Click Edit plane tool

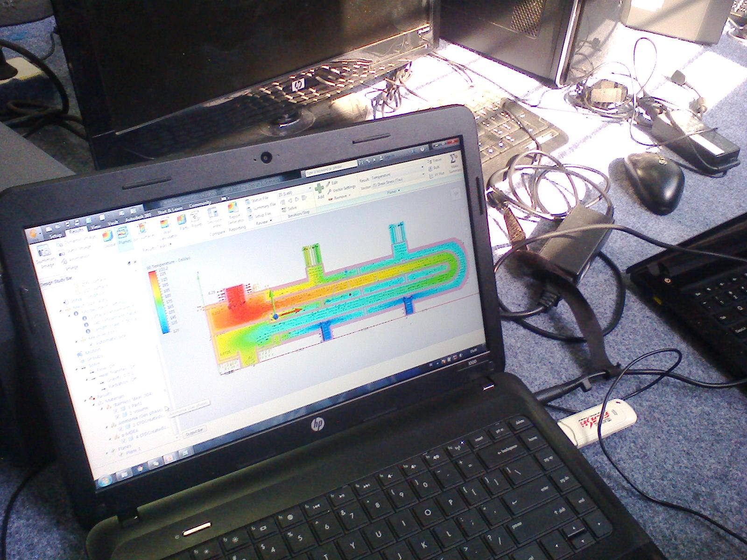tap(332, 183)
